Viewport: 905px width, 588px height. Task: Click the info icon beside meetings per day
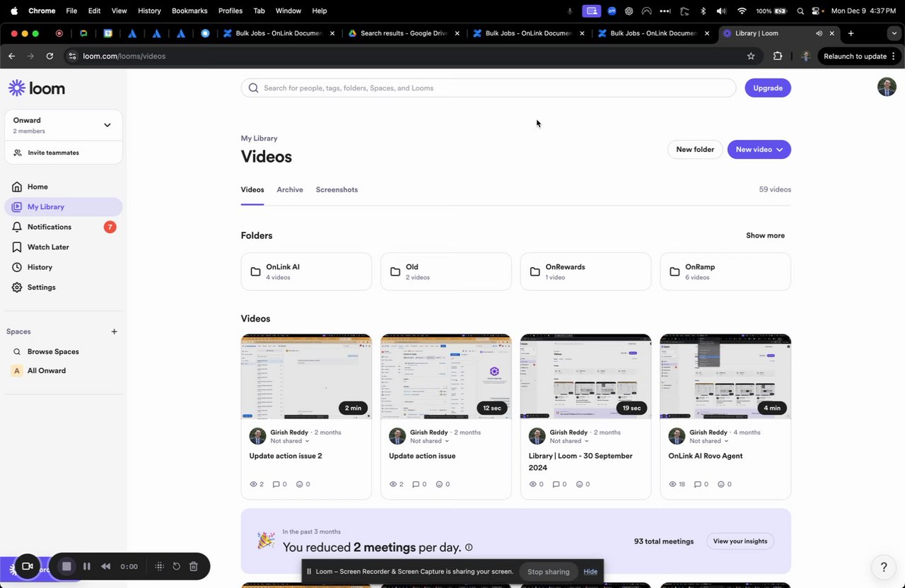[x=469, y=548]
